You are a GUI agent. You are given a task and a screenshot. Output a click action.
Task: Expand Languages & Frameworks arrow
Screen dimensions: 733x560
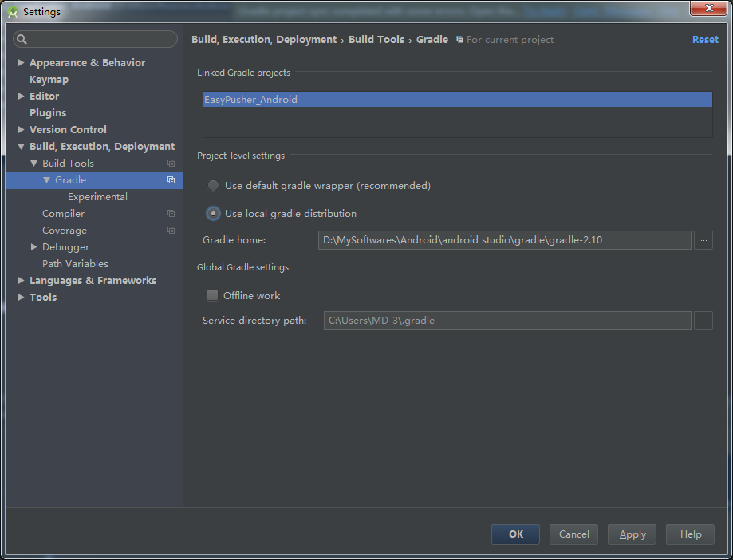21,281
